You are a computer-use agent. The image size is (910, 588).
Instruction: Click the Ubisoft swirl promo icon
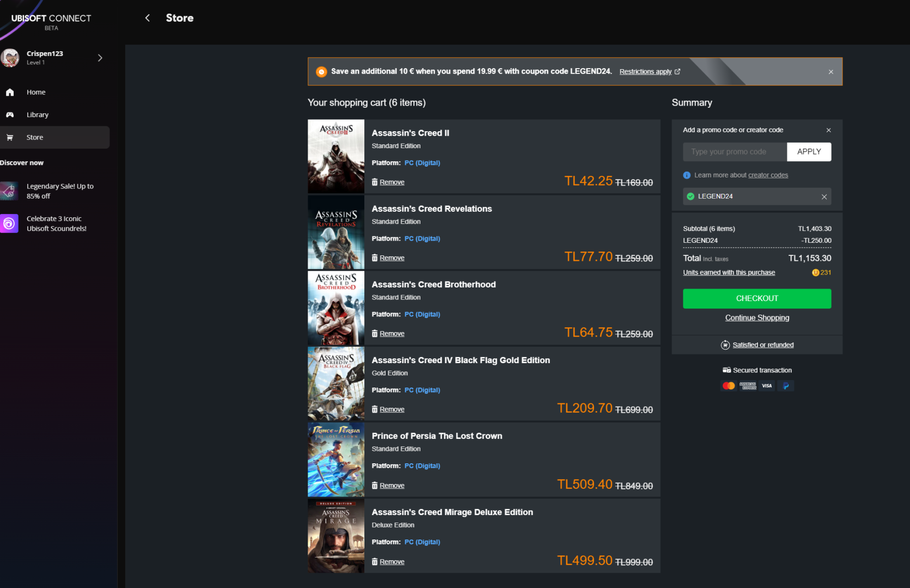(x=9, y=223)
